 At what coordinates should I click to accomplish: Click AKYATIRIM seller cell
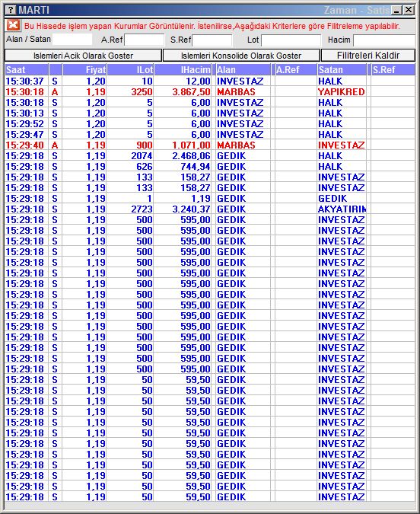point(342,209)
